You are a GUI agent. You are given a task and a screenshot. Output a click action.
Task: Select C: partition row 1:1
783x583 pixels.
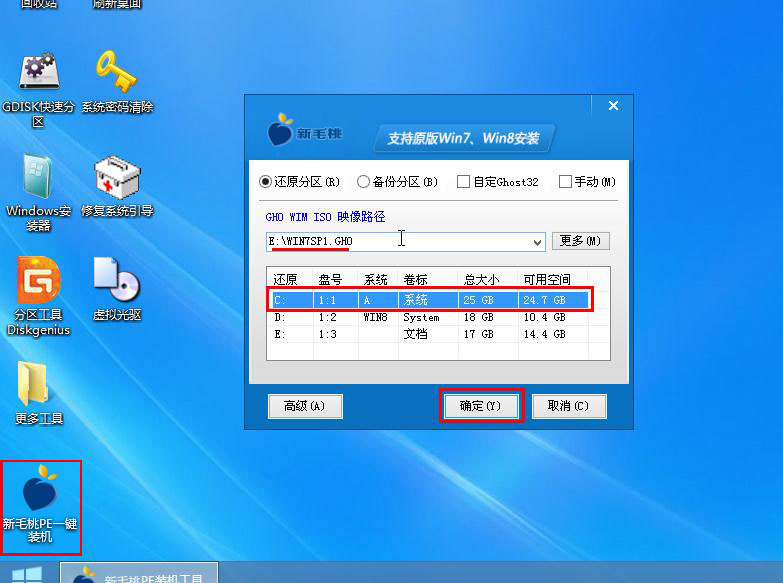(x=430, y=300)
